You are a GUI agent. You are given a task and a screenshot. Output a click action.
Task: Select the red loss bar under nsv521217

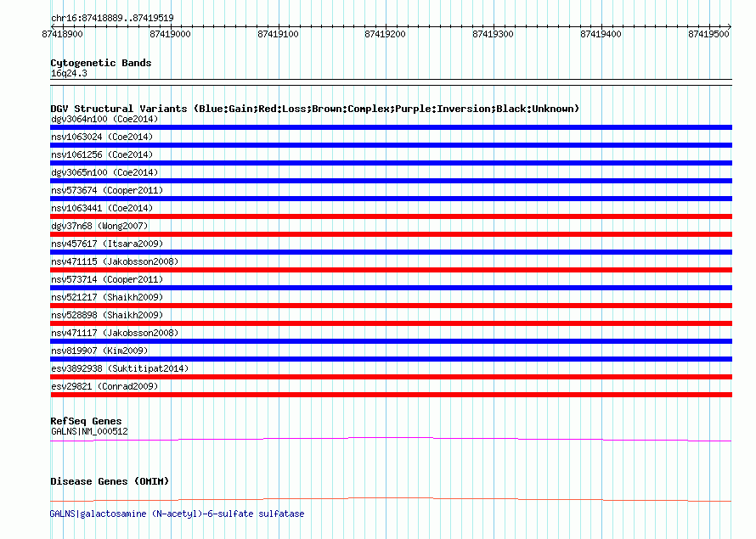pos(391,306)
